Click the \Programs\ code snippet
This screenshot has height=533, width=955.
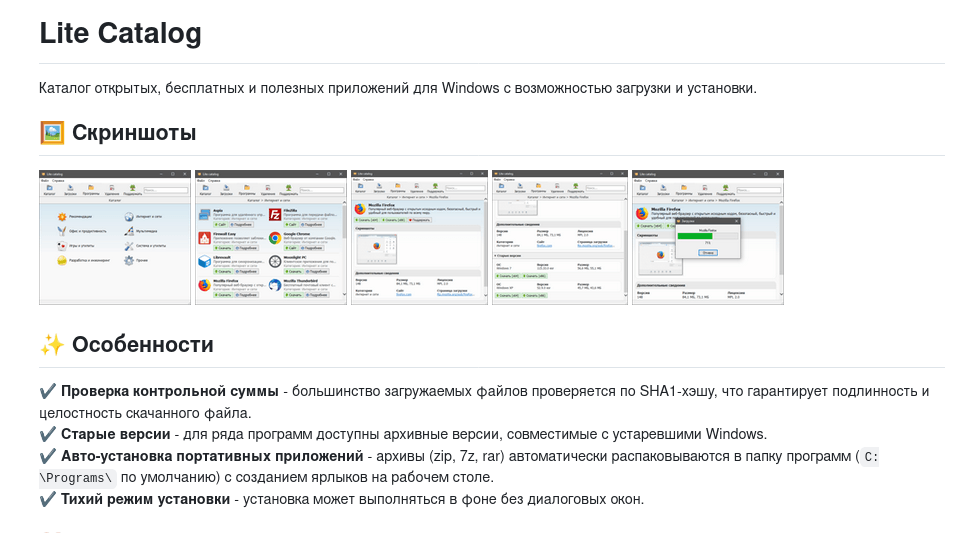click(77, 478)
